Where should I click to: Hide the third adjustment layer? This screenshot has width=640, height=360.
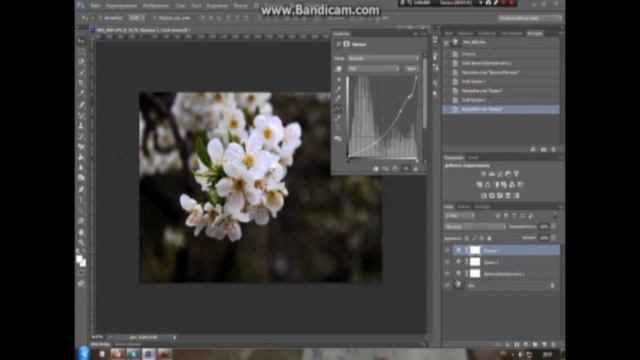(x=447, y=273)
